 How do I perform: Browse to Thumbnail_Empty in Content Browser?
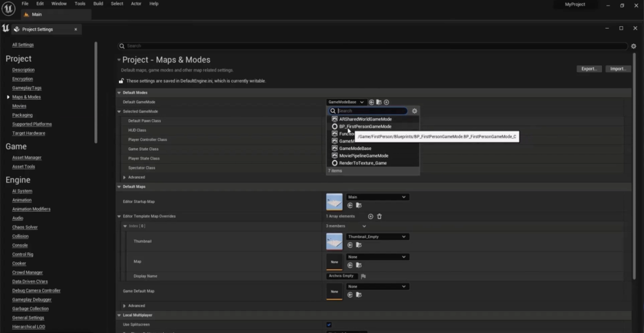pos(358,245)
